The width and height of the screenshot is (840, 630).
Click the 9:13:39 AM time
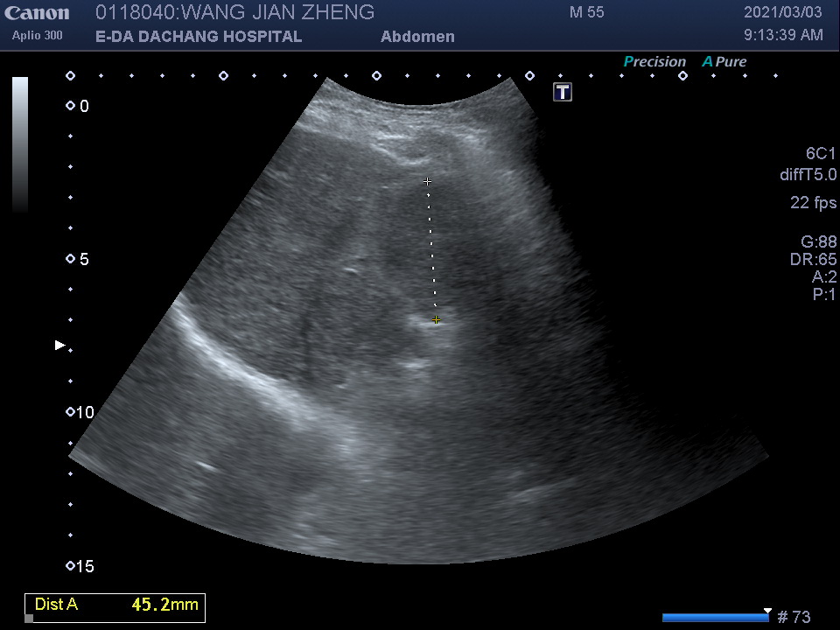(x=783, y=35)
